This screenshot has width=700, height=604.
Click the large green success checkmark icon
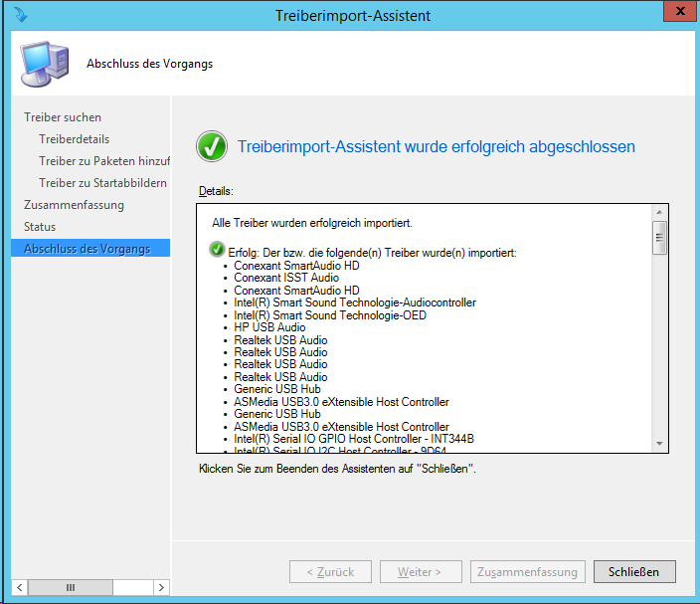click(x=212, y=146)
